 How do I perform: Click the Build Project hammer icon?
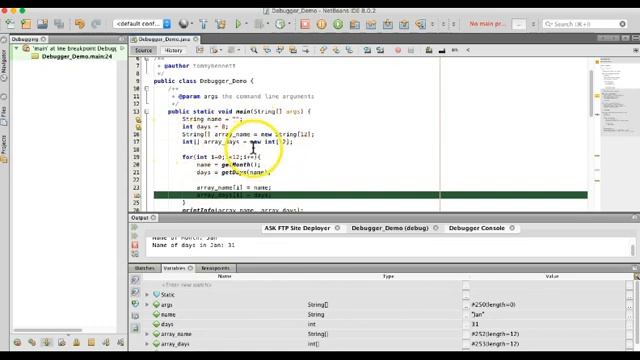point(204,24)
